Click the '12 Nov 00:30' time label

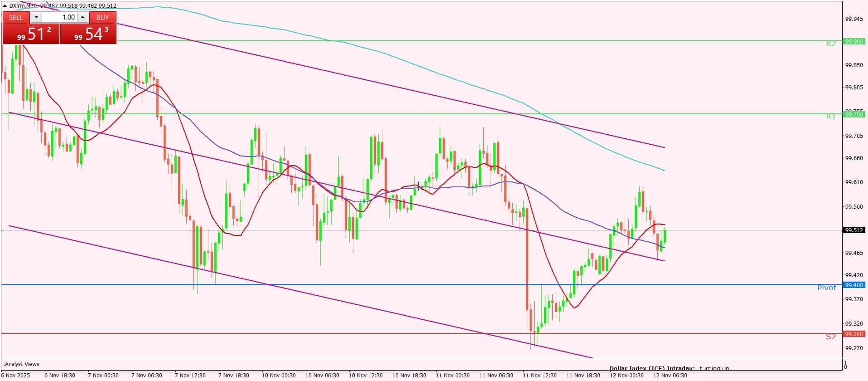pos(627,375)
